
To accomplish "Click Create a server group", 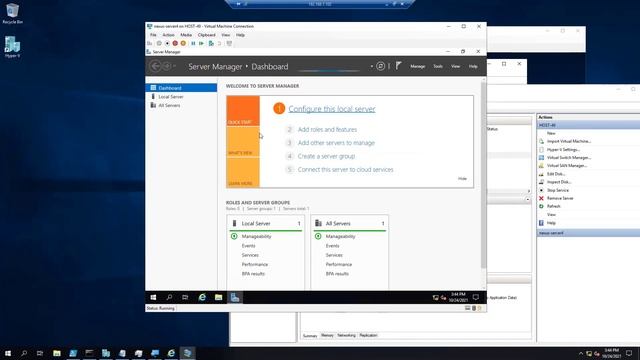I will coord(326,156).
